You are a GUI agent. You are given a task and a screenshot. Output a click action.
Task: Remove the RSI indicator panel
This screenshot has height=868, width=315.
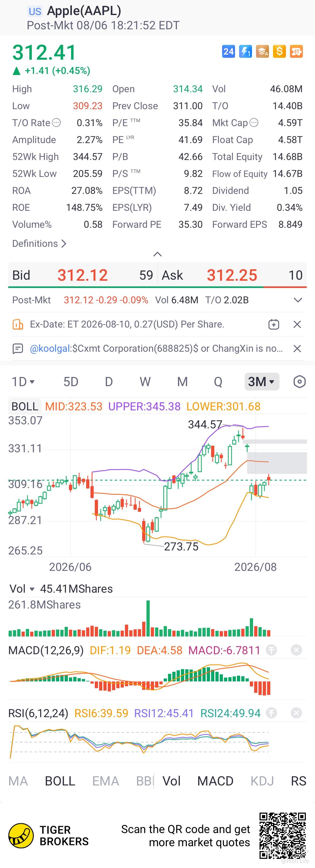(x=296, y=713)
